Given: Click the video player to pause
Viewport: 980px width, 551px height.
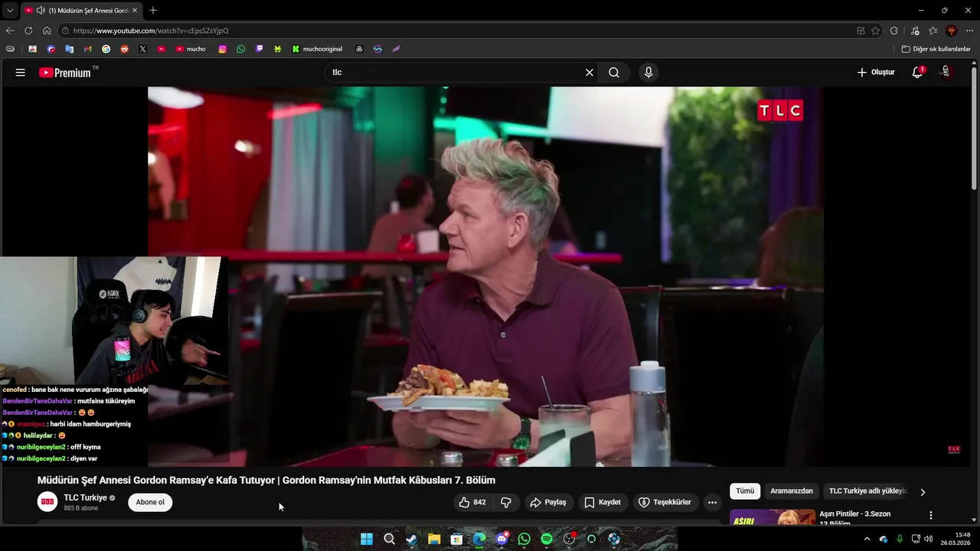Looking at the screenshot, I should pos(485,276).
